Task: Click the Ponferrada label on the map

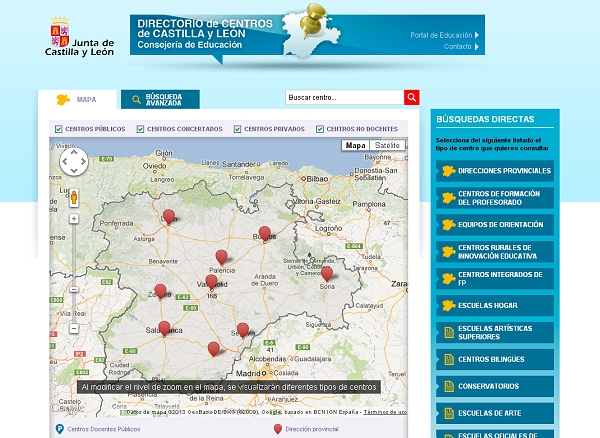Action: point(116,223)
